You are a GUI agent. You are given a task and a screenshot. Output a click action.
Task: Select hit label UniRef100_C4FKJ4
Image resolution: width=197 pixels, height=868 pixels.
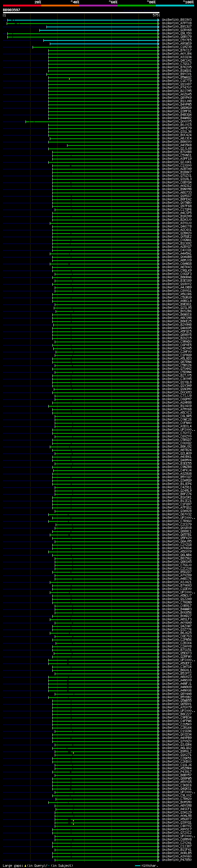click(177, 470)
